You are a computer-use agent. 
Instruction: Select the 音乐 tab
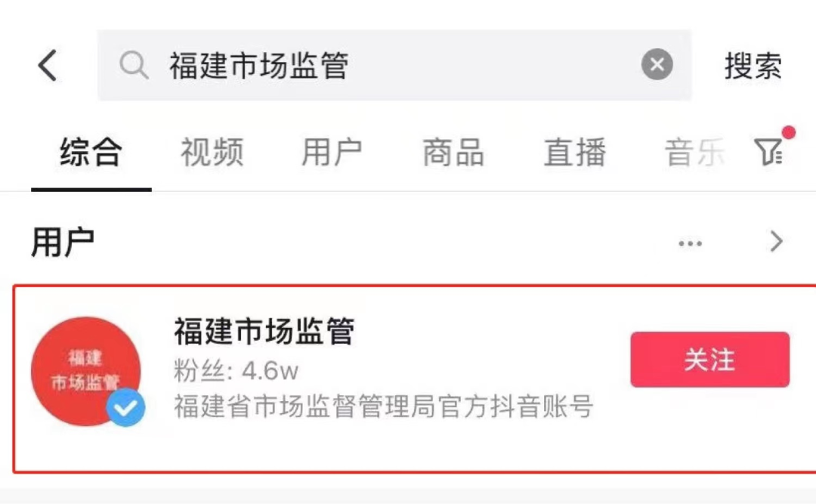coord(694,153)
